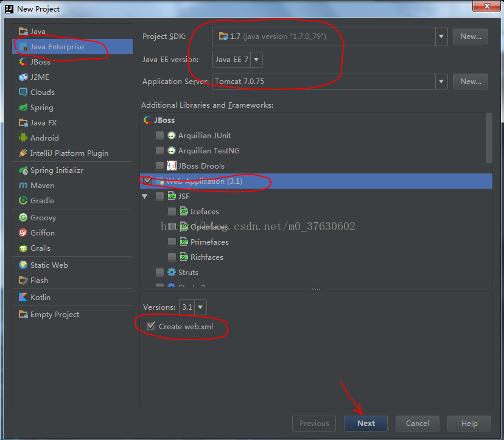Click Arquillian JUnit alien icon
This screenshot has height=440, width=504.
click(x=171, y=135)
